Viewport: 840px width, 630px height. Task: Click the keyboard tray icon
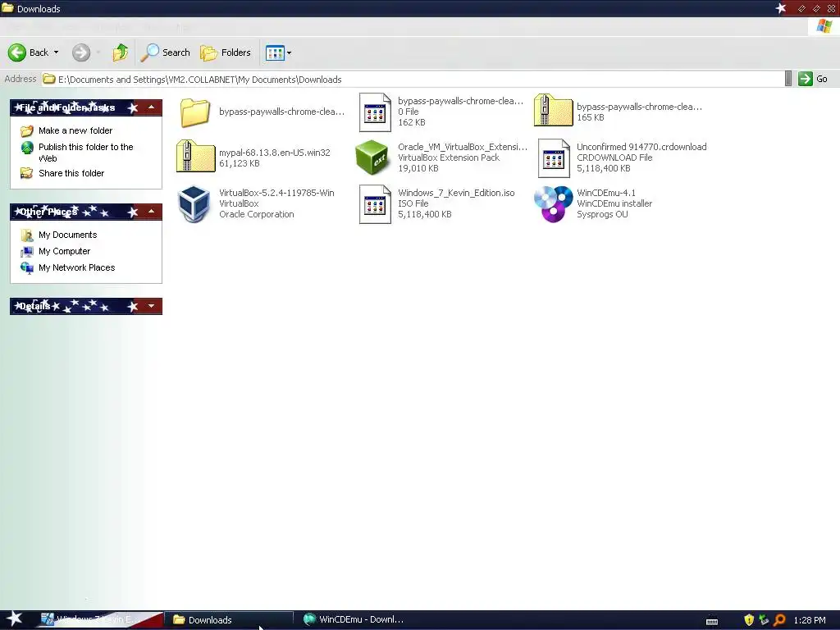[712, 621]
